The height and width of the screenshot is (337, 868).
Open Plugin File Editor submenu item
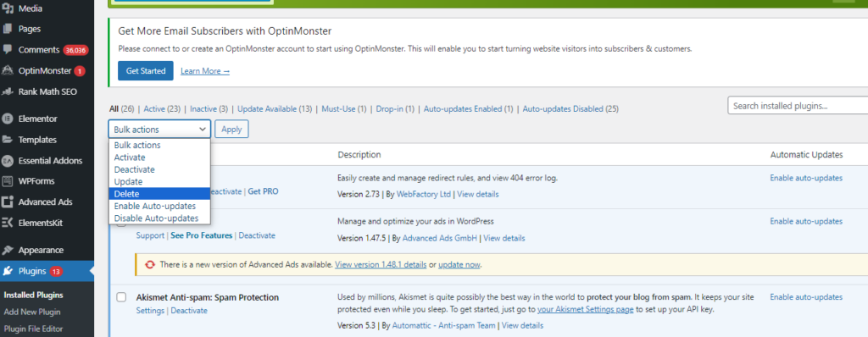tap(33, 329)
